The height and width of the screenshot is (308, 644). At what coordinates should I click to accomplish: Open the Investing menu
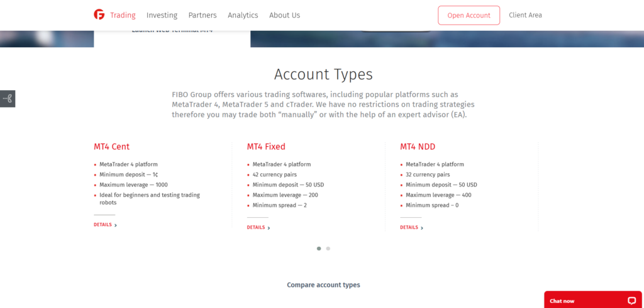[162, 15]
